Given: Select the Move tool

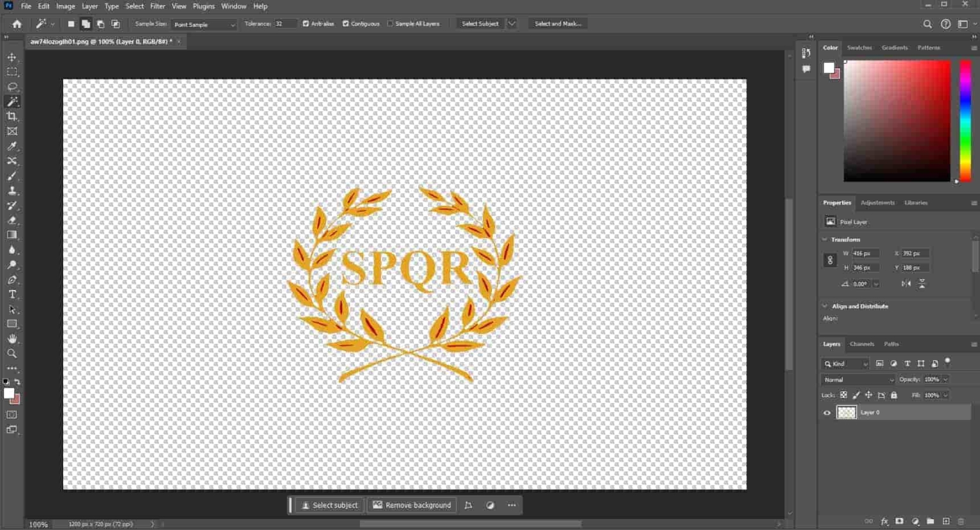Looking at the screenshot, I should (x=12, y=57).
